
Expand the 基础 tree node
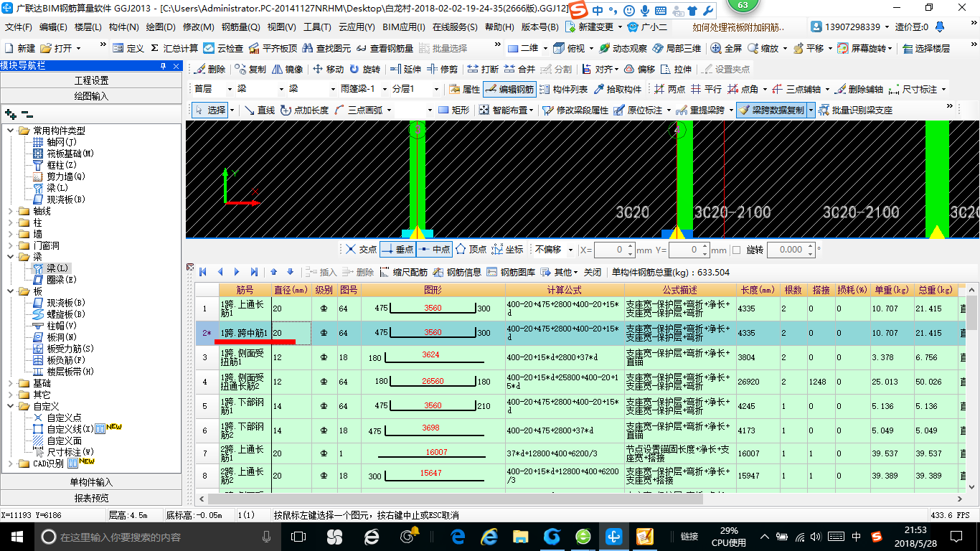tap(11, 383)
